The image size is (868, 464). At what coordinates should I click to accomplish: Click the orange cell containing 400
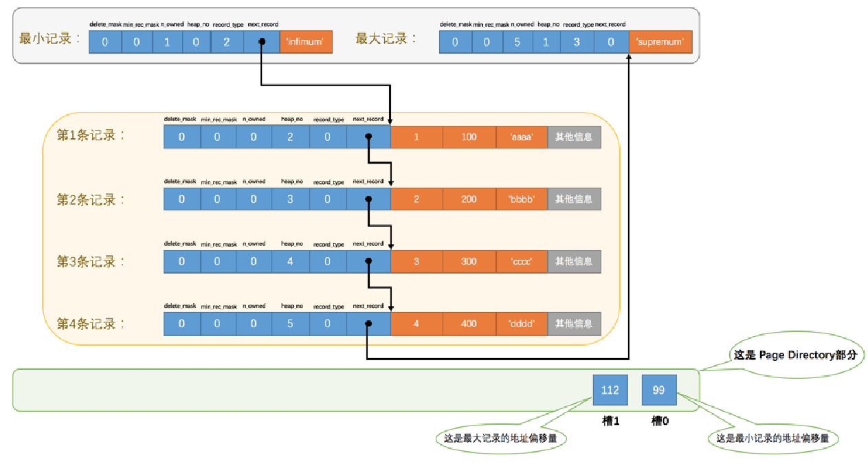tap(469, 323)
